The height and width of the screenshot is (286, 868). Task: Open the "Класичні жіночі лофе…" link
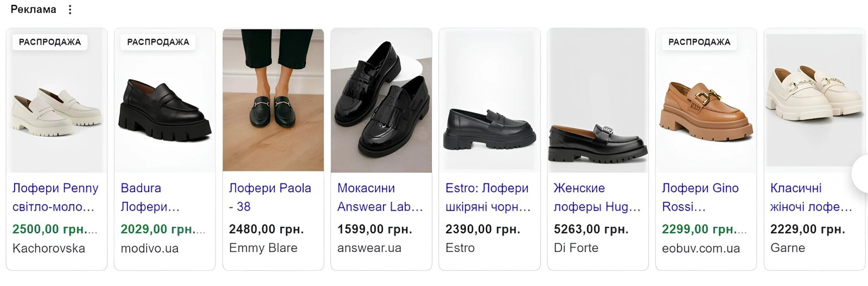[811, 197]
